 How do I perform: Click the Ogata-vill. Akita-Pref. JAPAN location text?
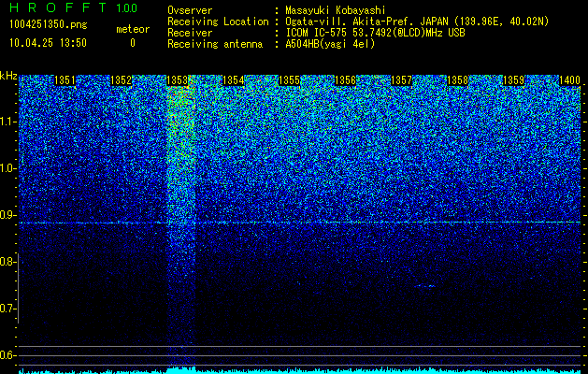click(x=417, y=22)
